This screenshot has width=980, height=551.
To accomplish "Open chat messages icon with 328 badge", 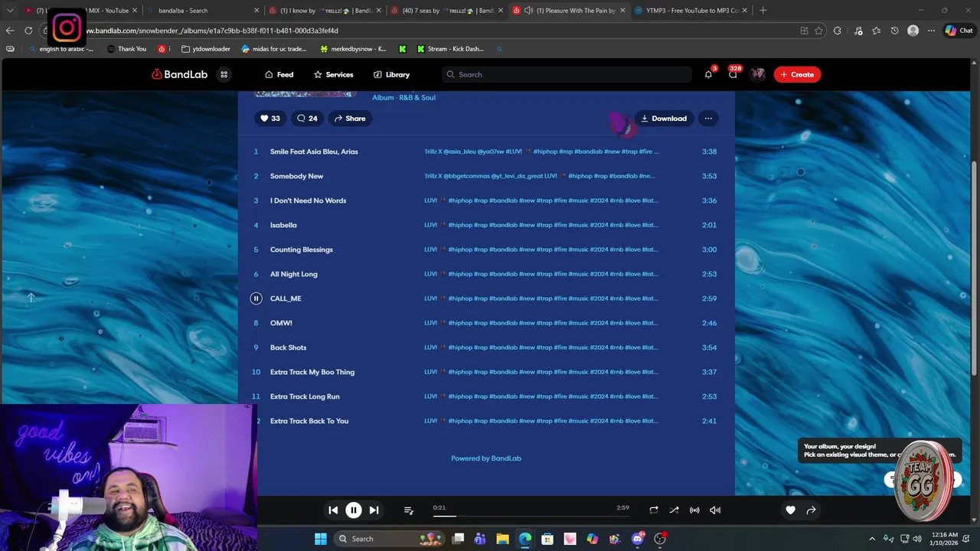I will tap(733, 74).
